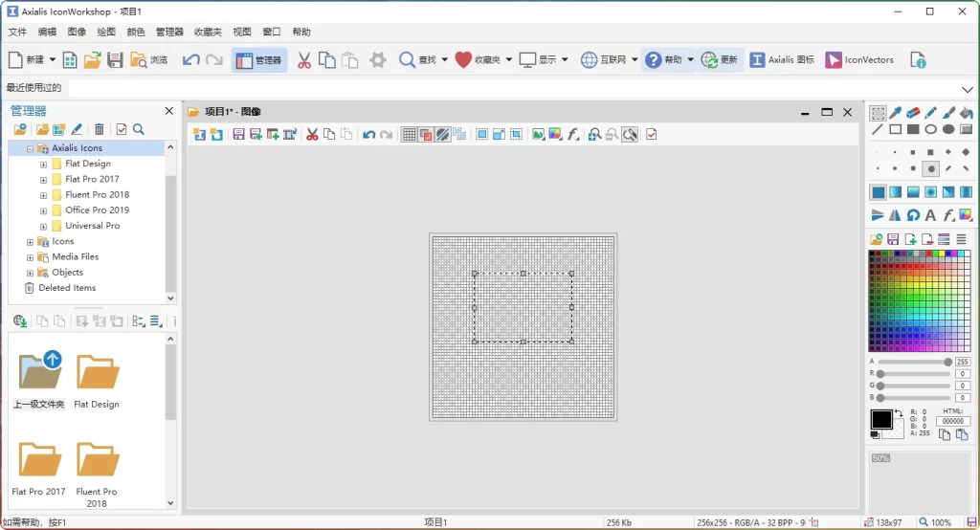Select the radial gradient fill mode

(930, 192)
